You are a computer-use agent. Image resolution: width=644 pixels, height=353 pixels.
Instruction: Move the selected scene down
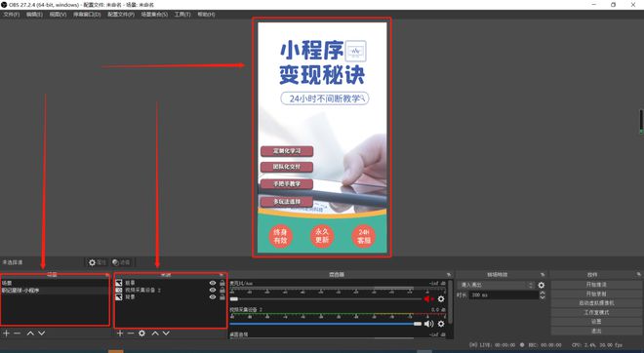tap(42, 333)
